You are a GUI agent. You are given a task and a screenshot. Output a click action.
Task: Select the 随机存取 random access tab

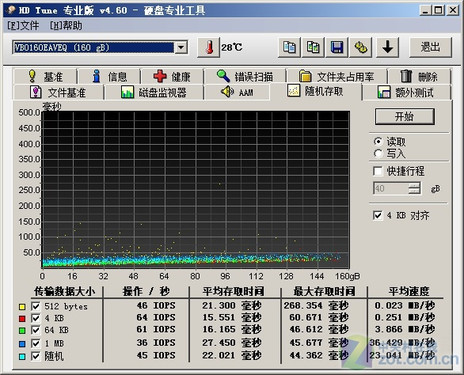coord(316,91)
